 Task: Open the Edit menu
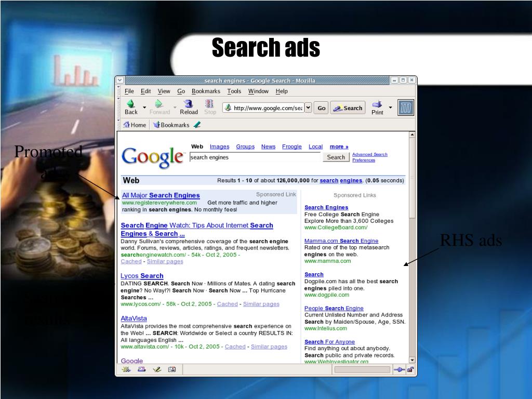(145, 91)
